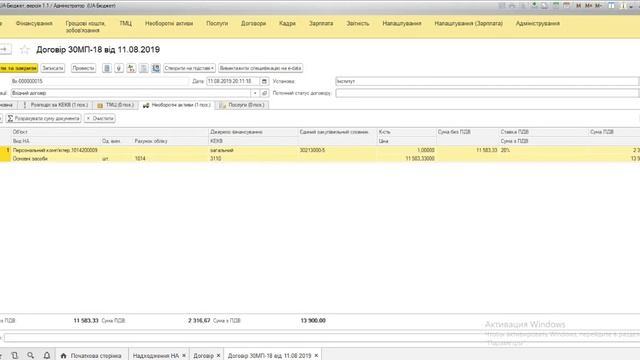This screenshot has width=640, height=360.
Task: Open attached files via the paperclip icon
Action: pyautogui.click(x=119, y=68)
